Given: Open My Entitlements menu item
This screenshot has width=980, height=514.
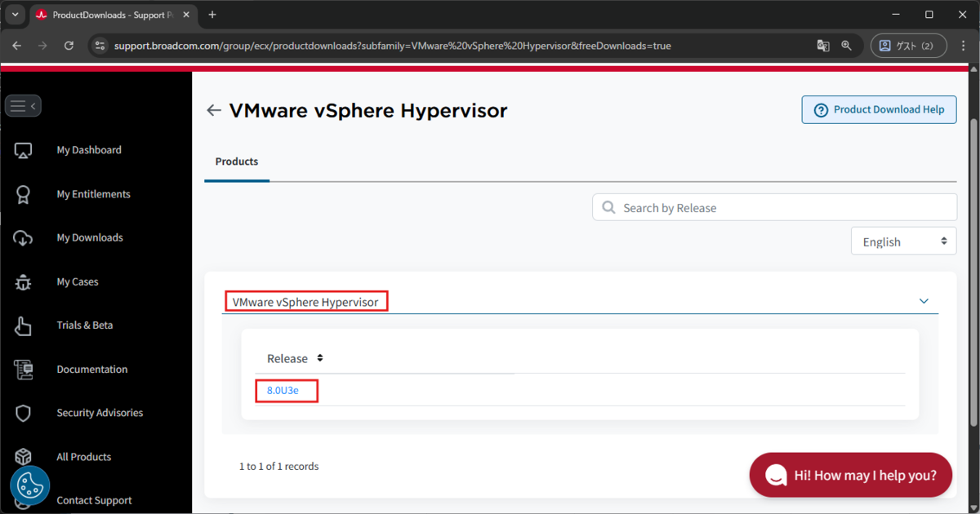Looking at the screenshot, I should pyautogui.click(x=93, y=194).
